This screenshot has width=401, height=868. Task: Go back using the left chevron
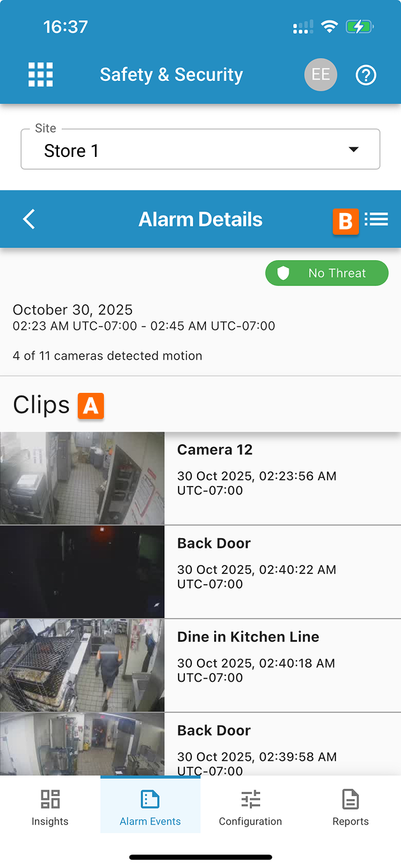[x=29, y=219]
